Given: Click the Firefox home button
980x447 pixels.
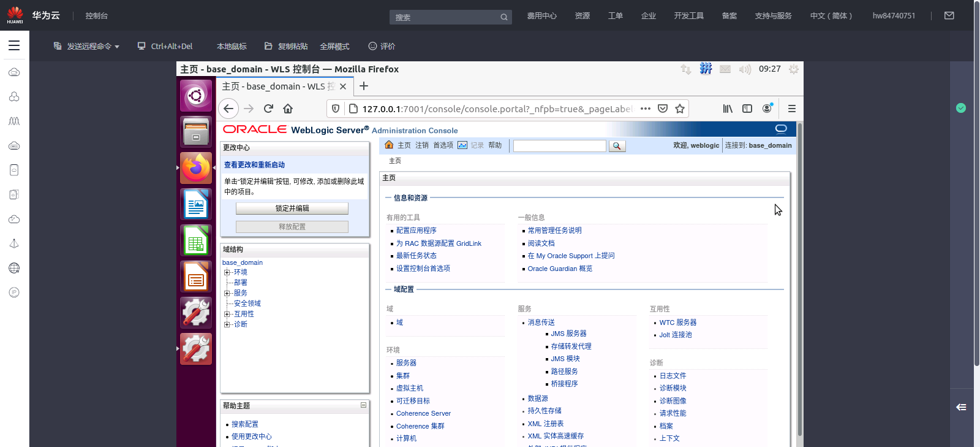Looking at the screenshot, I should pyautogui.click(x=288, y=109).
